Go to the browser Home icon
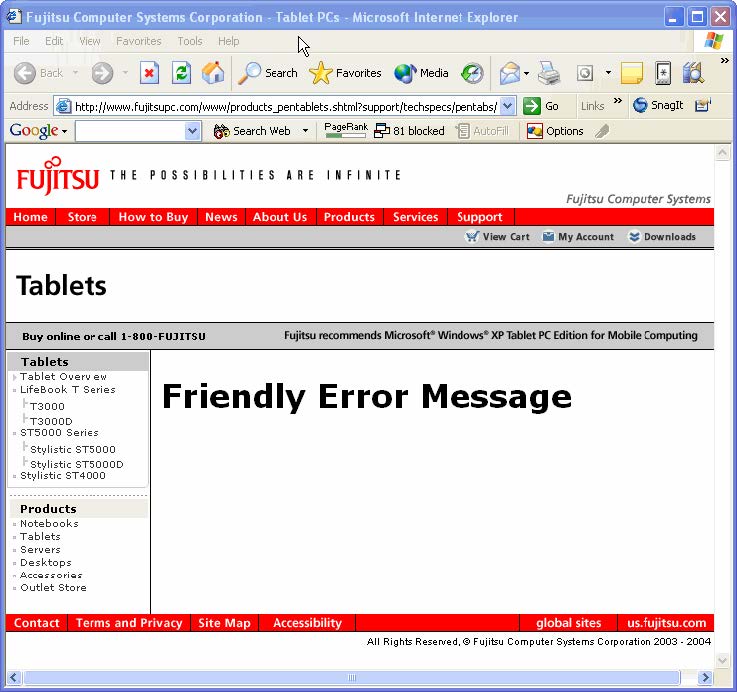 click(213, 73)
